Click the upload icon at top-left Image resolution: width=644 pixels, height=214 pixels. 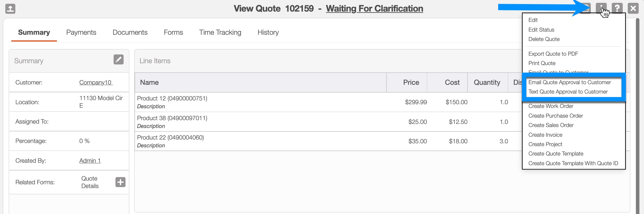click(x=10, y=8)
